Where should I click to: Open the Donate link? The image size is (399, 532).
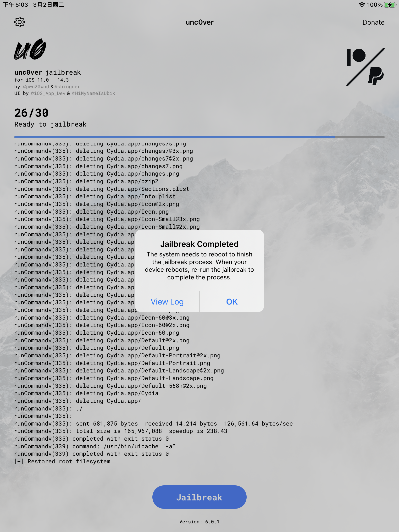tap(373, 22)
